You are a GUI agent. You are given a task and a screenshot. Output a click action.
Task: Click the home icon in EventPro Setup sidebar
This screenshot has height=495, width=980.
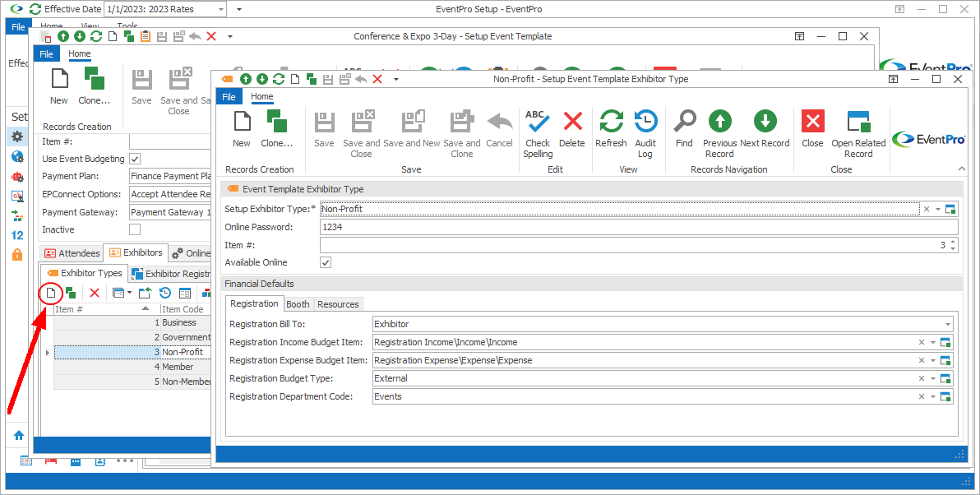[x=19, y=435]
